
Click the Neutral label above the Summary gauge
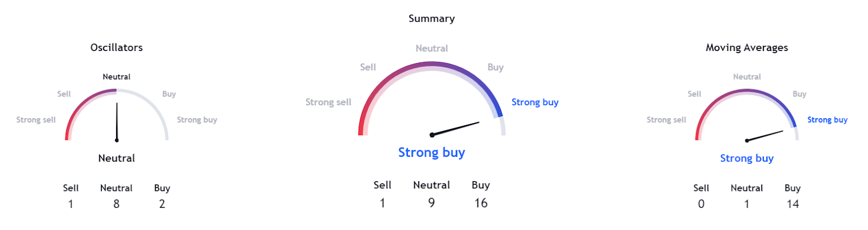(432, 48)
